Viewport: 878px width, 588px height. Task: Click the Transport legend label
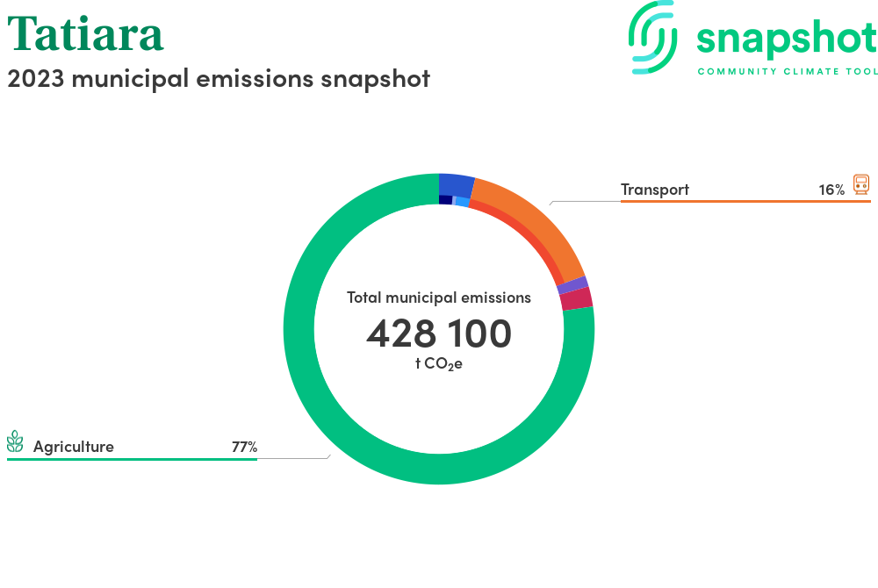[x=654, y=190]
